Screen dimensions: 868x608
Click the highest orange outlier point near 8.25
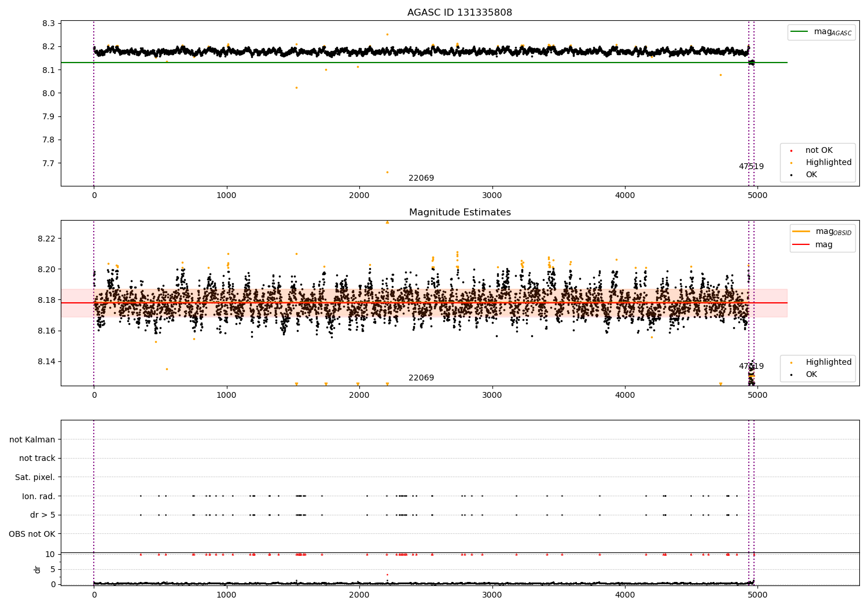click(x=387, y=34)
